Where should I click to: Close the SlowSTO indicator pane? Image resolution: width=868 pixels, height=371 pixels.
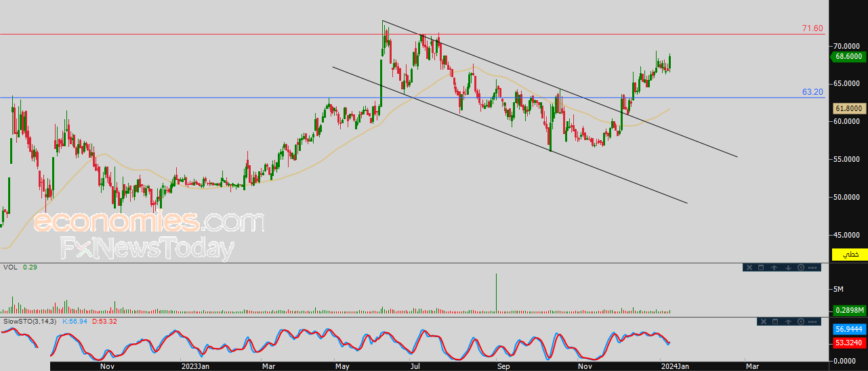(x=764, y=322)
